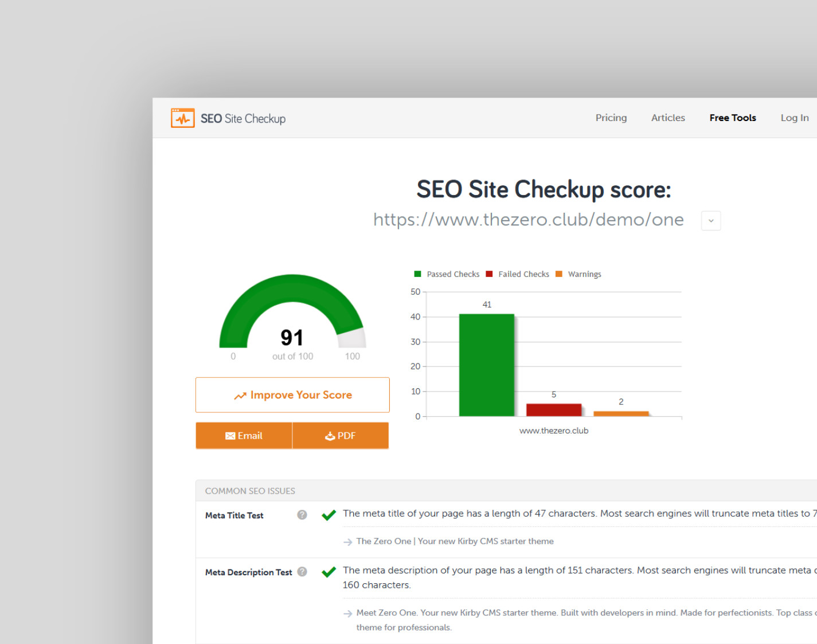Click the green checkmark for Meta Title Test
This screenshot has height=644, width=817.
[x=329, y=515]
